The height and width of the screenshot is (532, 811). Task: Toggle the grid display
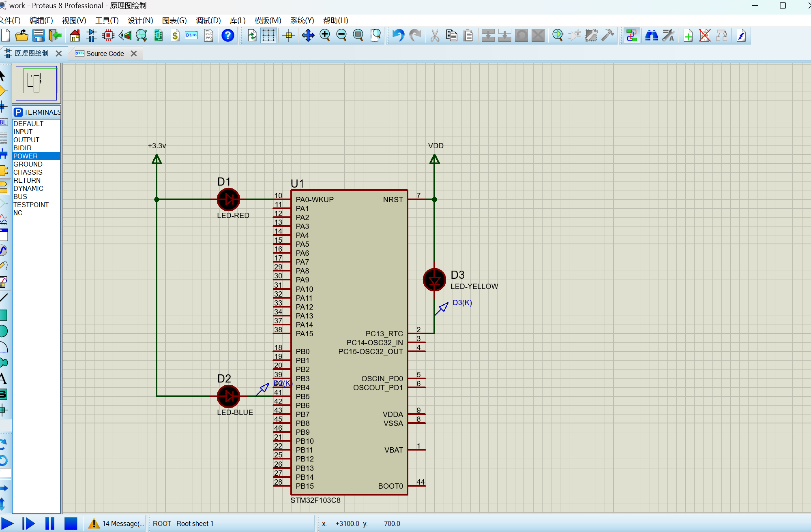268,36
